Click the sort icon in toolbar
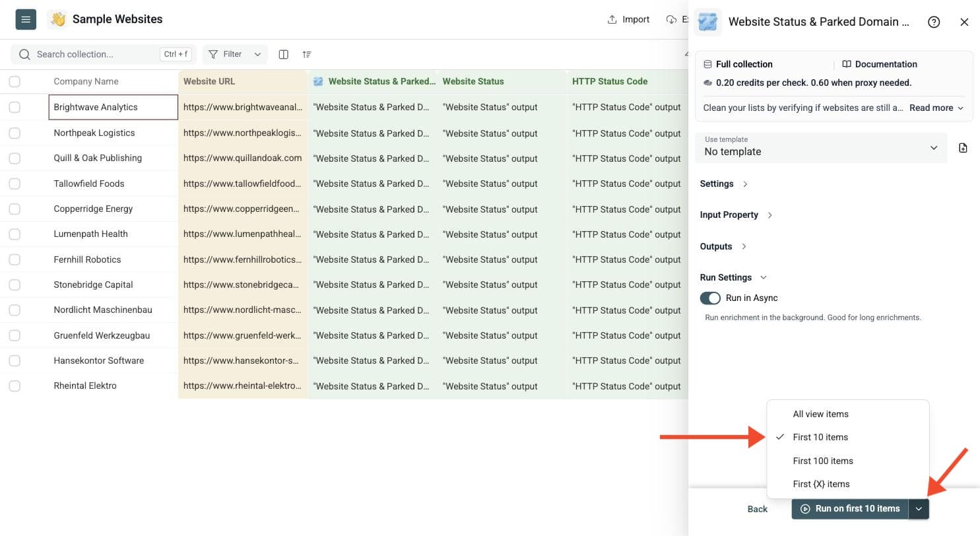Screen dimensions: 980x536 (x=307, y=54)
